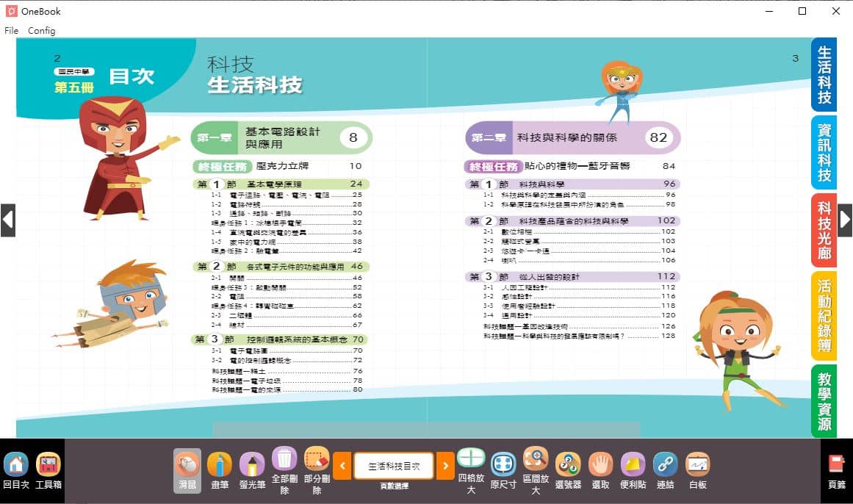853x504 pixels.
Task: Click the OneBook app icon in title bar
Action: pyautogui.click(x=12, y=11)
